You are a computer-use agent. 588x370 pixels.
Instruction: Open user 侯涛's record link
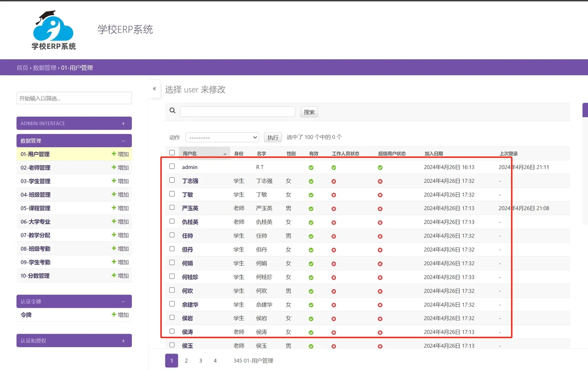tap(187, 332)
